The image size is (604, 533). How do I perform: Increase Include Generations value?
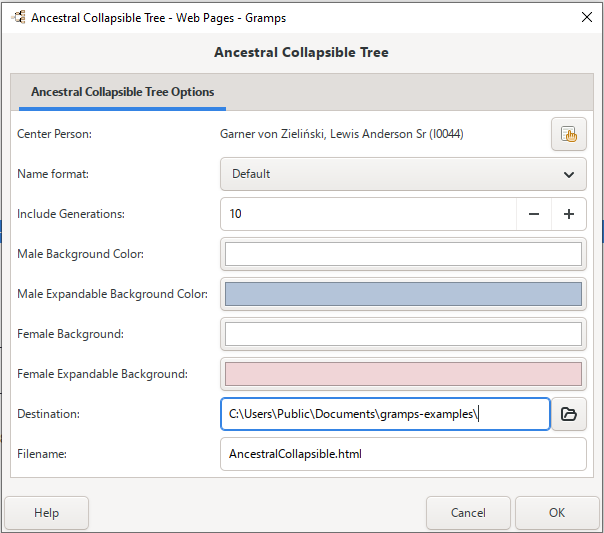(x=569, y=214)
